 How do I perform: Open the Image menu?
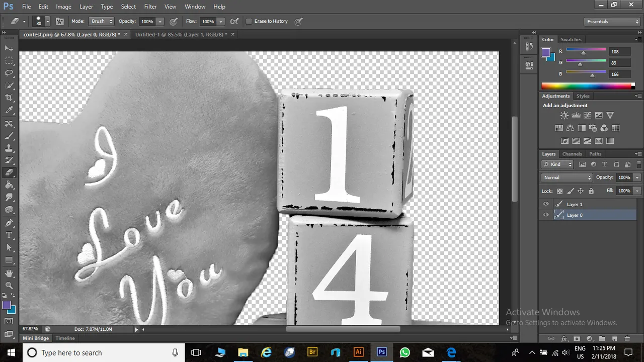(x=63, y=7)
